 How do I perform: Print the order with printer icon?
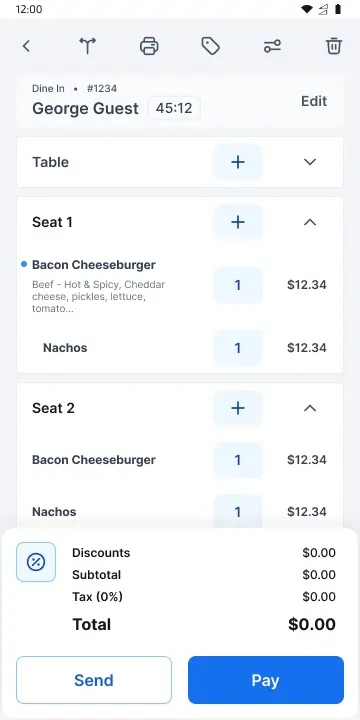149,46
